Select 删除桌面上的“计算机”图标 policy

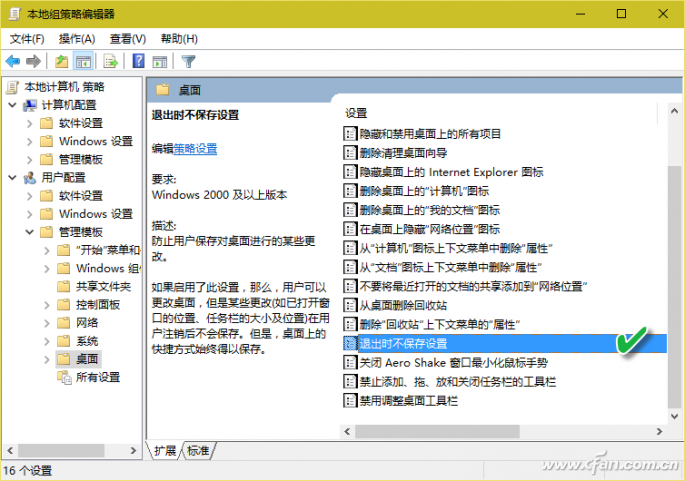tap(424, 191)
